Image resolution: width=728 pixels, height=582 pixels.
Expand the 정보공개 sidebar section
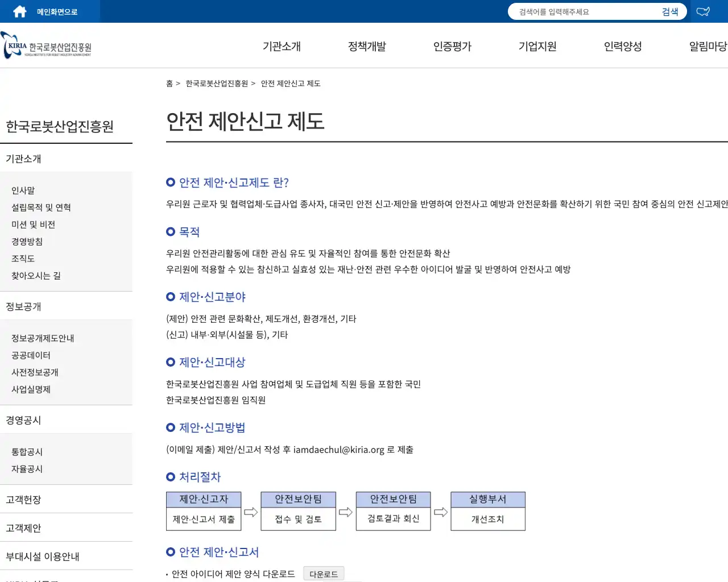[23, 306]
